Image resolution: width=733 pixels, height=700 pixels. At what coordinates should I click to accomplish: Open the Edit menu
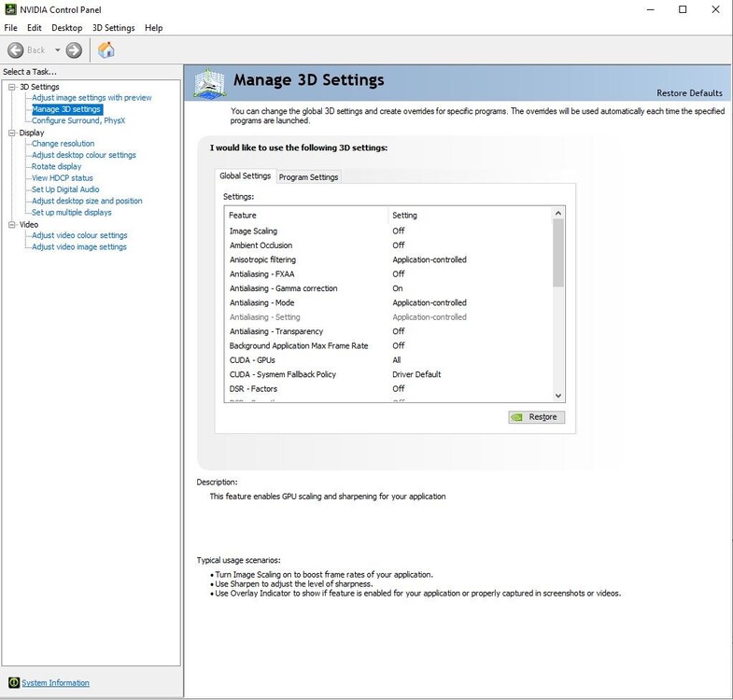pyautogui.click(x=35, y=28)
